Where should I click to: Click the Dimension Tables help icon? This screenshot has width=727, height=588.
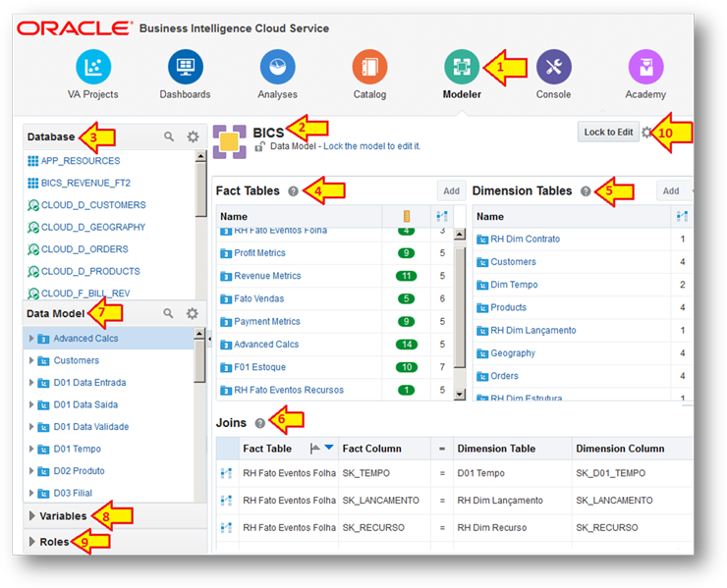[x=586, y=191]
